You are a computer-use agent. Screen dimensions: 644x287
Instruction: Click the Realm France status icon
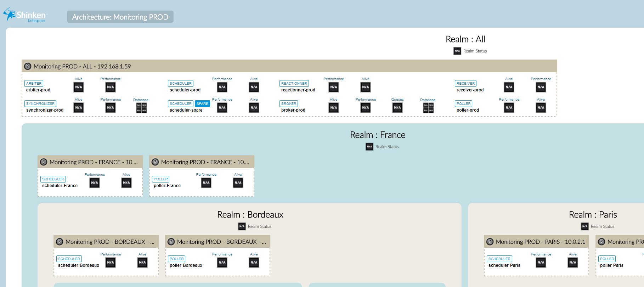(369, 147)
